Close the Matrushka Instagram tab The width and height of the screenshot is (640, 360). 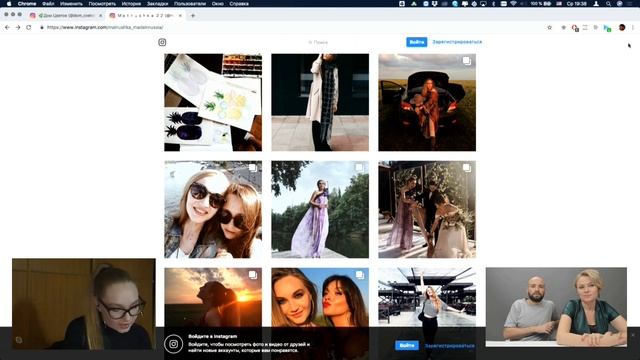[x=180, y=16]
